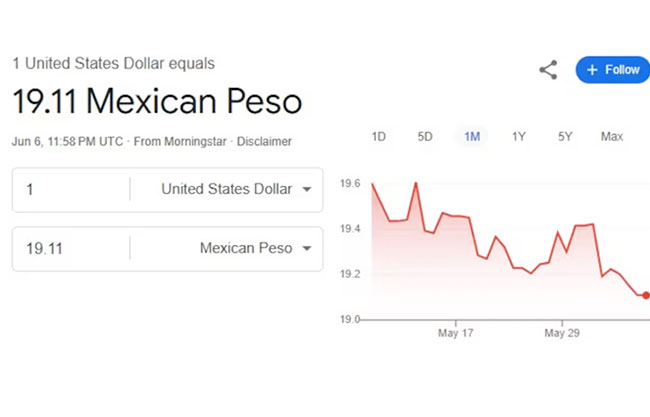The image size is (650, 417).
Task: Click the dollar amount input field
Action: (72, 189)
